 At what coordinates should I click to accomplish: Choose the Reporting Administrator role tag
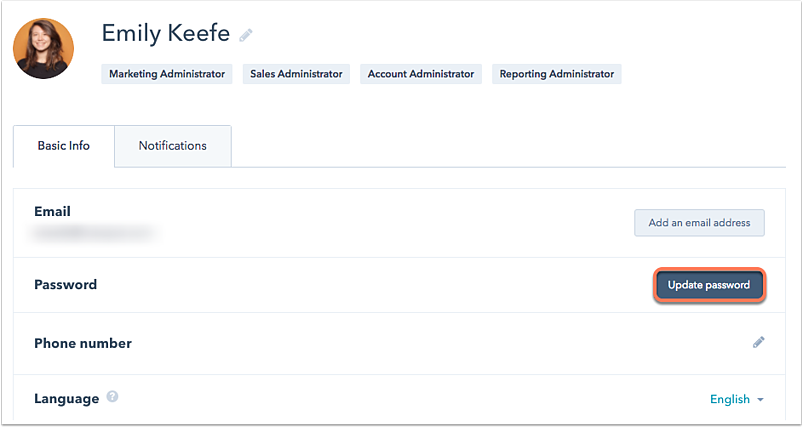tap(557, 74)
